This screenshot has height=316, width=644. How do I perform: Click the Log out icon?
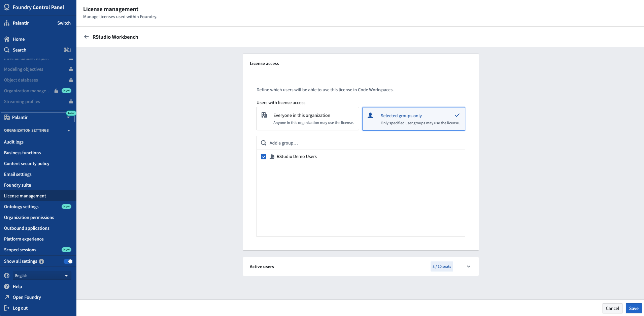pyautogui.click(x=7, y=308)
